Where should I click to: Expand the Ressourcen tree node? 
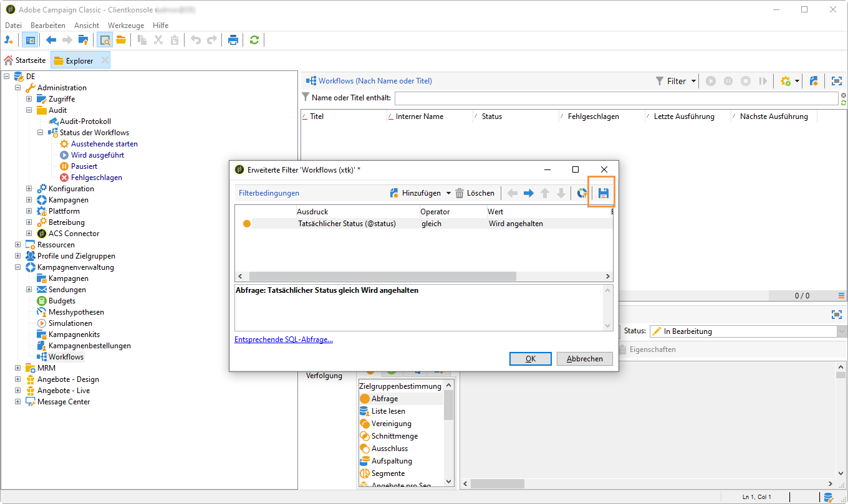18,245
